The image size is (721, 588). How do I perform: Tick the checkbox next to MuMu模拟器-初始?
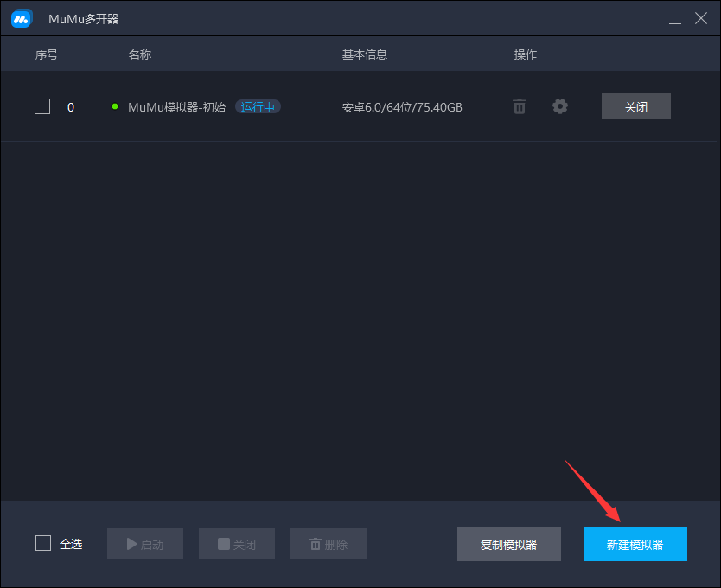point(41,105)
